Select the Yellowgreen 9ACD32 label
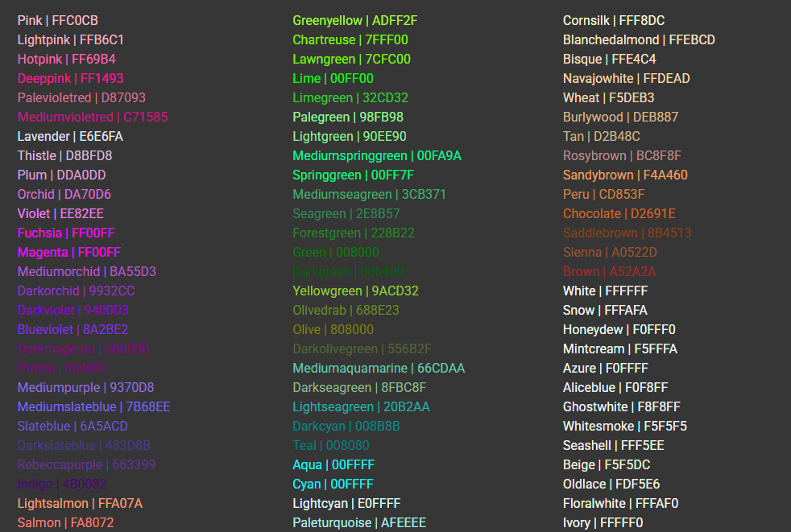This screenshot has height=532, width=791. (355, 291)
